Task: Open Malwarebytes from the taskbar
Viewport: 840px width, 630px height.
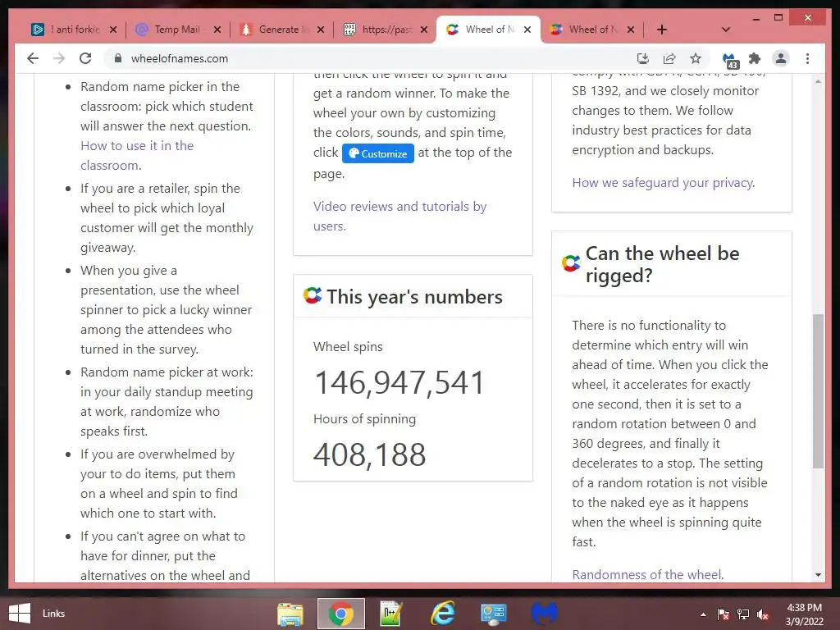Action: point(545,614)
